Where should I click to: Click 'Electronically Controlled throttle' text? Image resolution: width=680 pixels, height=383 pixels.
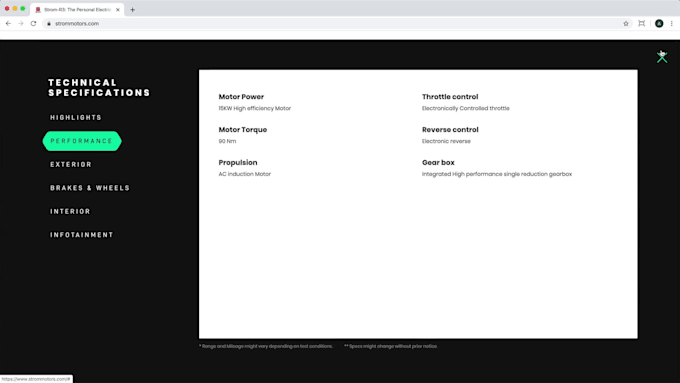466,108
